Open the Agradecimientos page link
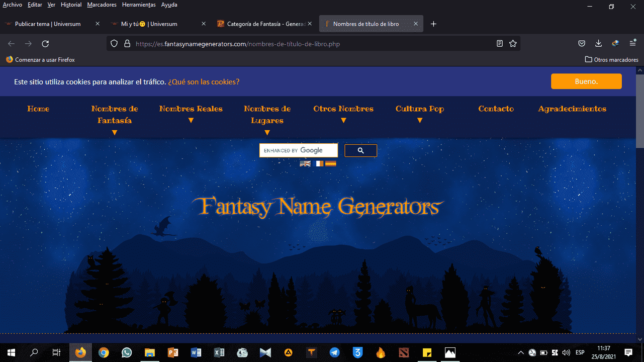This screenshot has height=362, width=644. pyautogui.click(x=572, y=109)
